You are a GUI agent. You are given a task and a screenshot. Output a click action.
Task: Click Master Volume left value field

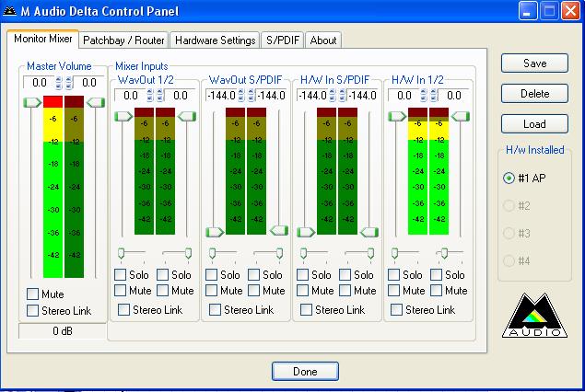[40, 83]
